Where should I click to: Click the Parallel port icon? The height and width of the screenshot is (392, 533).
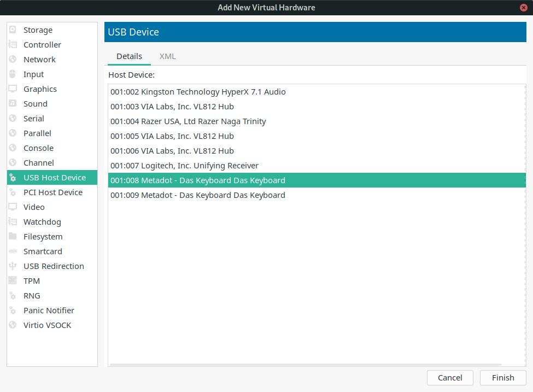(13, 133)
